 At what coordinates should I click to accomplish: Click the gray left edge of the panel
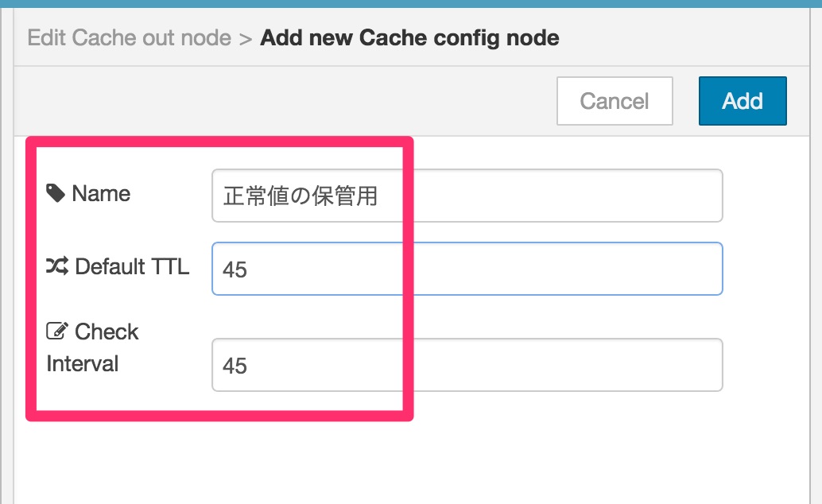pyautogui.click(x=6, y=252)
